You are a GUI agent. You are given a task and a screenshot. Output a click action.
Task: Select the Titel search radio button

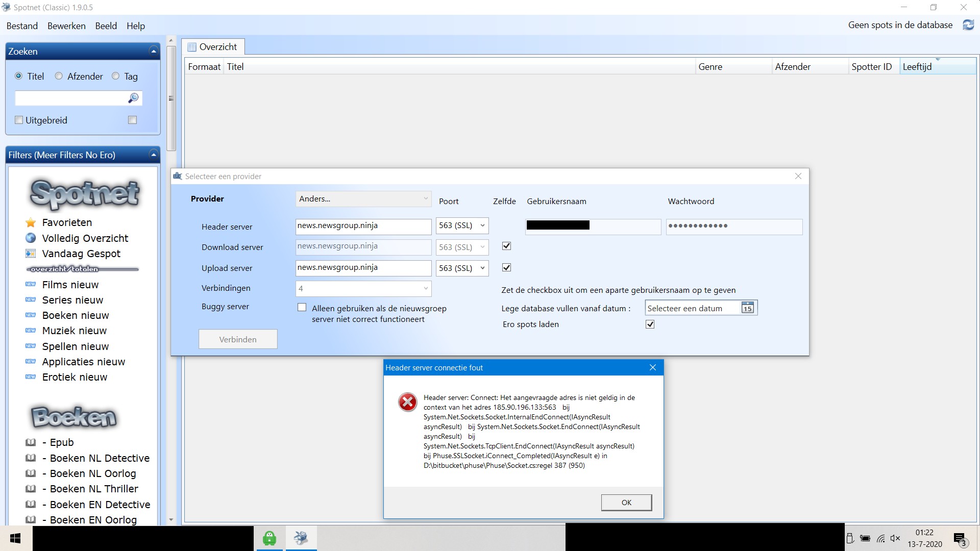[18, 76]
